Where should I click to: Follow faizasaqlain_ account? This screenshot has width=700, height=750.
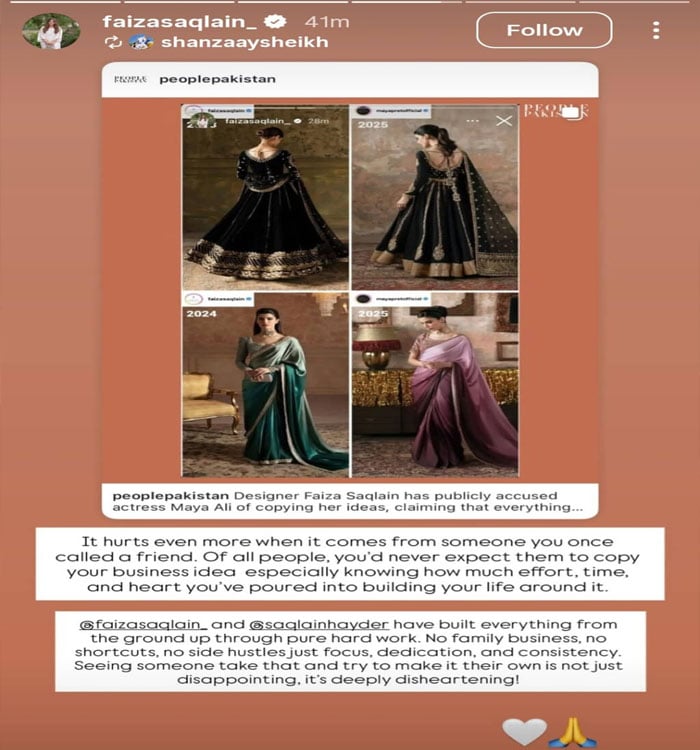pyautogui.click(x=544, y=30)
